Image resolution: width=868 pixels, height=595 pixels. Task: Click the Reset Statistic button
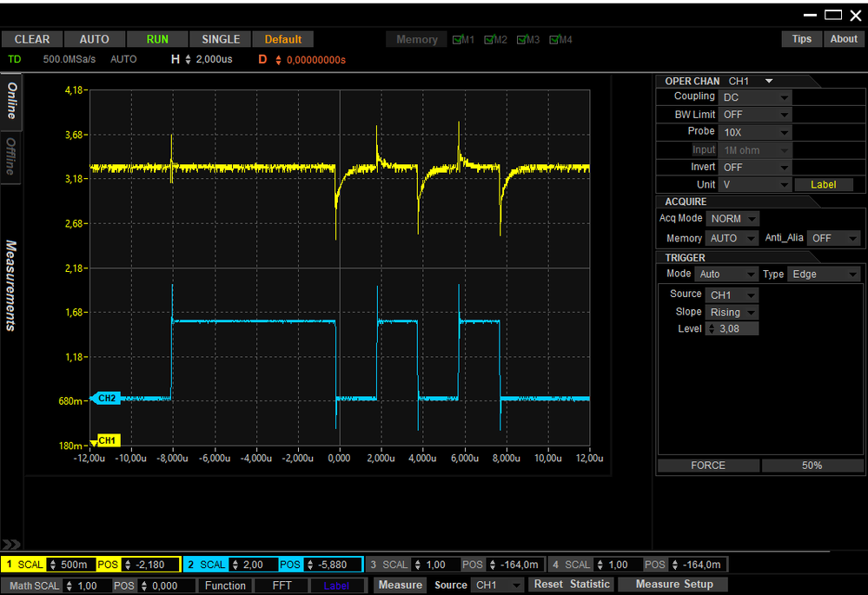[572, 585]
